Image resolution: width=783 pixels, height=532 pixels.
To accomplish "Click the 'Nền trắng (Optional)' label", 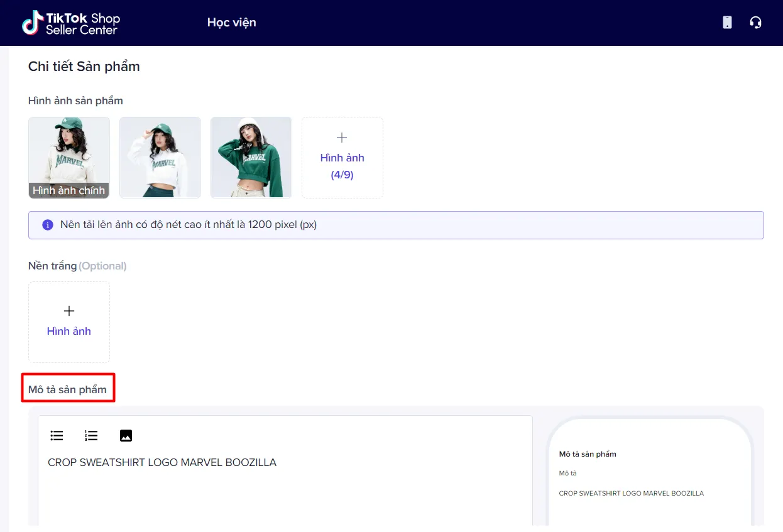I will [x=77, y=266].
